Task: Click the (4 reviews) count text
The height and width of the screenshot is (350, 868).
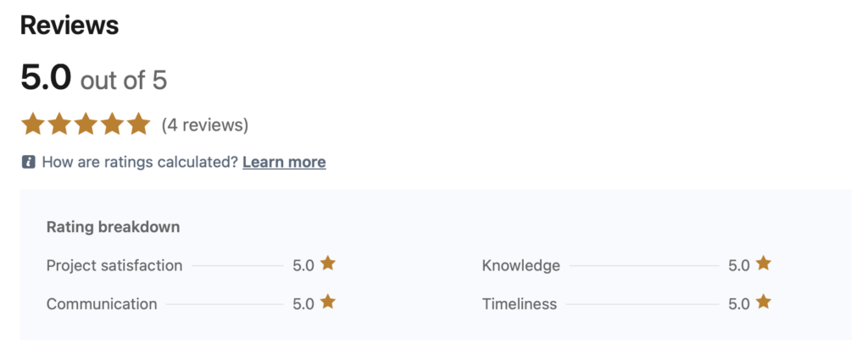Action: click(205, 125)
